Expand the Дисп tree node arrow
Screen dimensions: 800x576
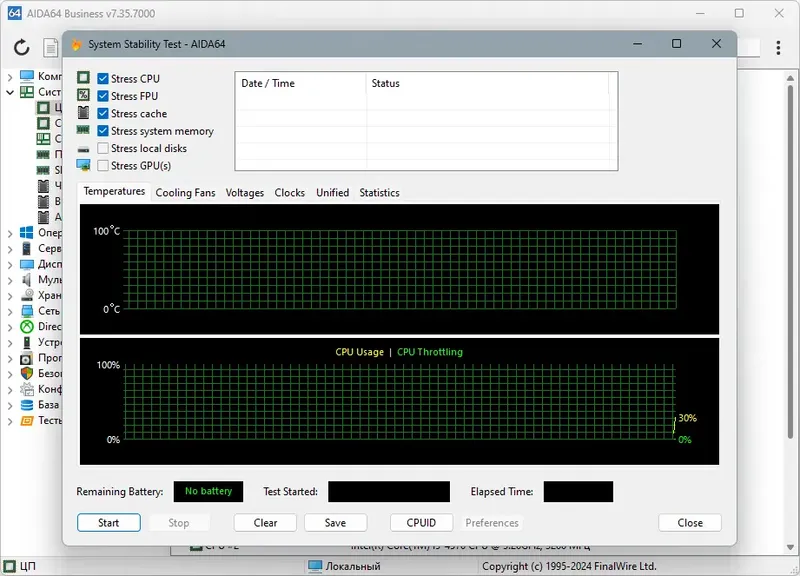point(10,265)
